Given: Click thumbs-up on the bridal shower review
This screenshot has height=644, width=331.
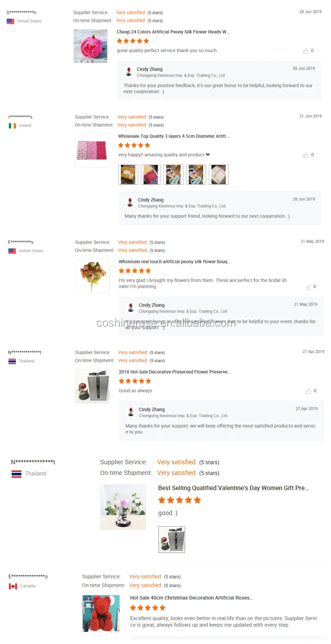Looking at the screenshot, I should (x=309, y=287).
